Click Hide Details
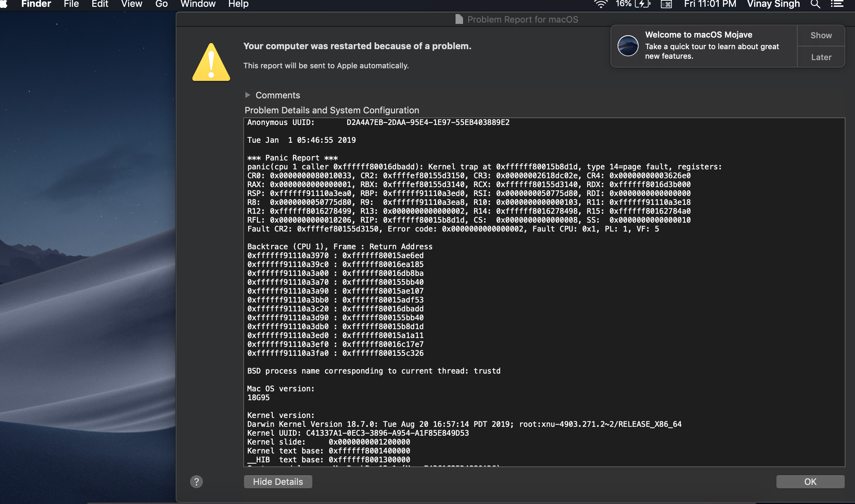The height and width of the screenshot is (504, 855). click(277, 481)
